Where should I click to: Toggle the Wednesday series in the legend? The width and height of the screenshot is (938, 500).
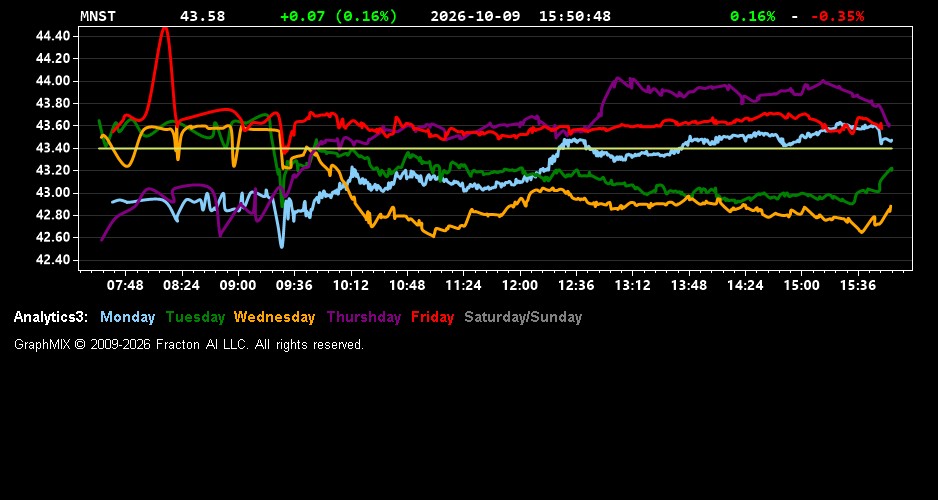pos(275,318)
